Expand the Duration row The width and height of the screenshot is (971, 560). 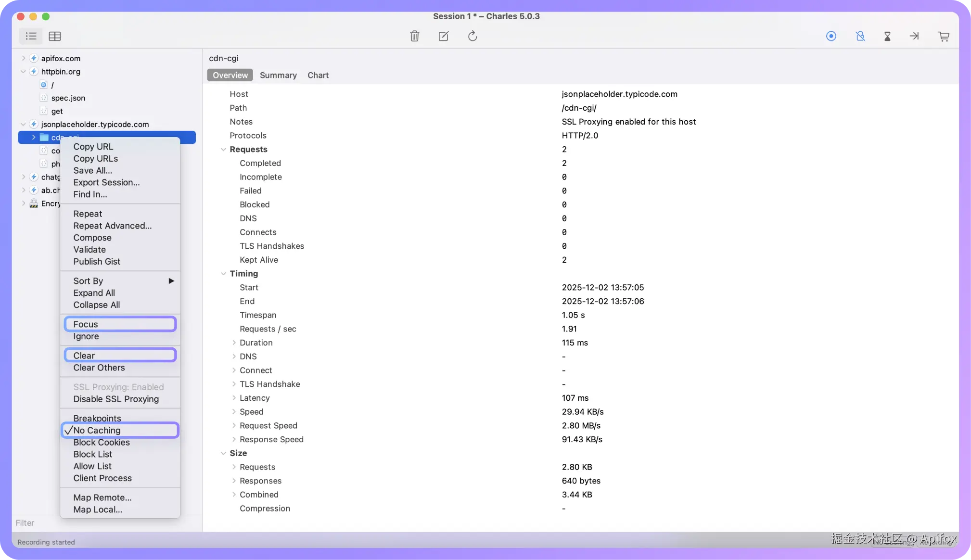click(x=234, y=343)
